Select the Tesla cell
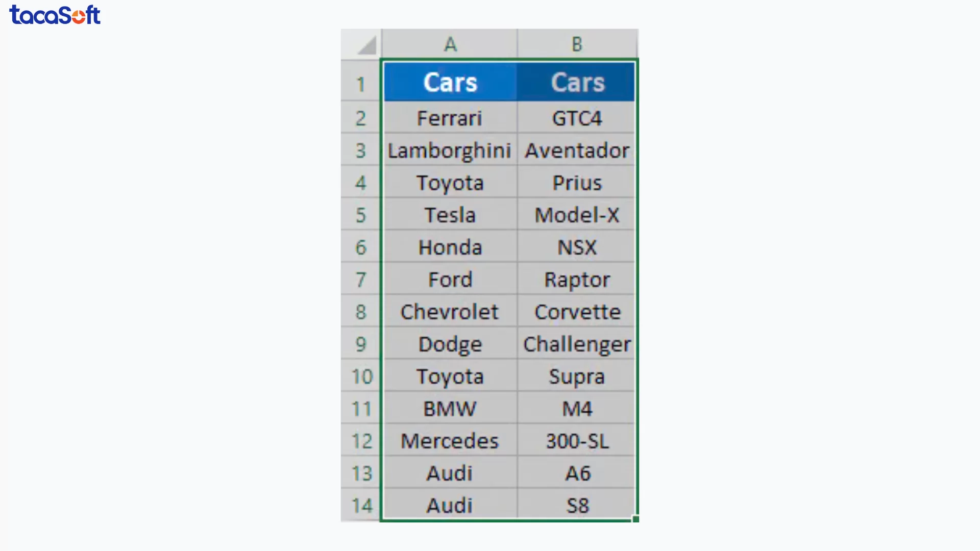 pos(450,214)
